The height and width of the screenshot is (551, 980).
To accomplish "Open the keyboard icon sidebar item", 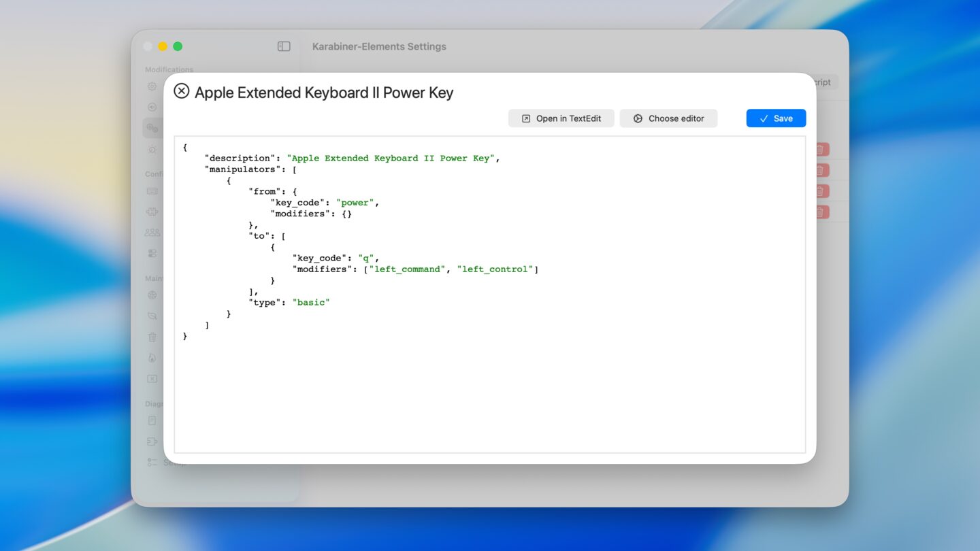I will 152,191.
